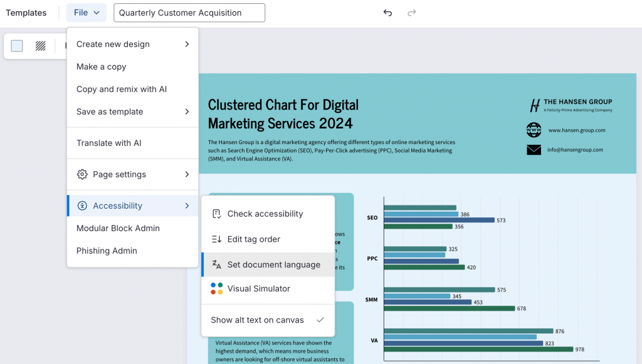This screenshot has height=364, width=642.
Task: Open Visual Simulator
Action: click(268, 289)
